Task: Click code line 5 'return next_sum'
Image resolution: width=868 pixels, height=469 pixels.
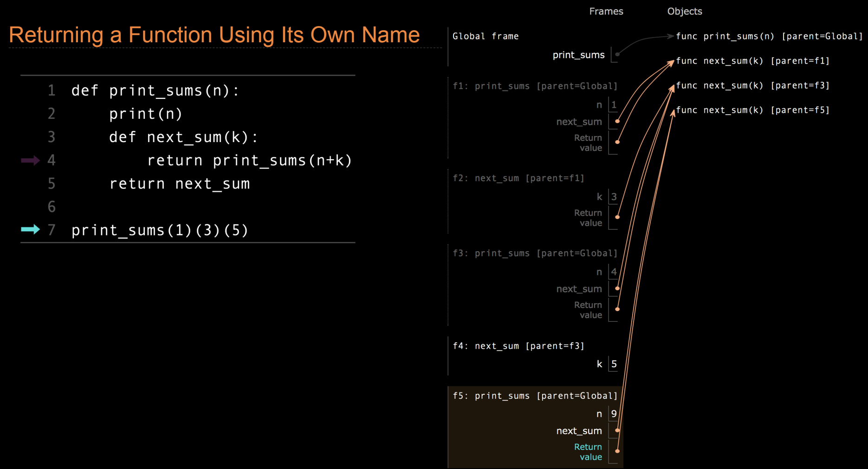Action: 180,184
